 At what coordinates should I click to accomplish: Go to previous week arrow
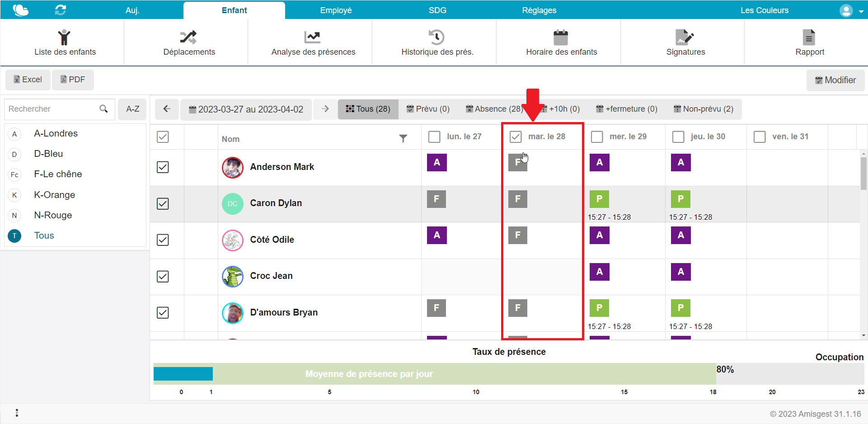pos(167,109)
